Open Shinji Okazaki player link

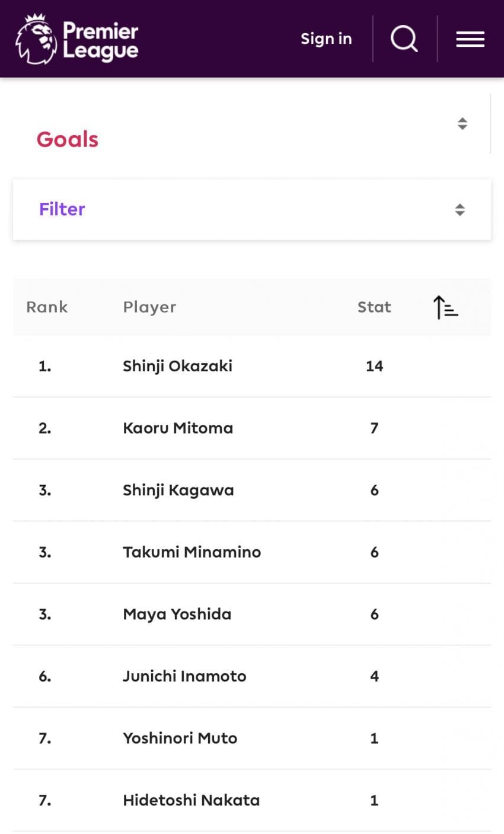177,366
